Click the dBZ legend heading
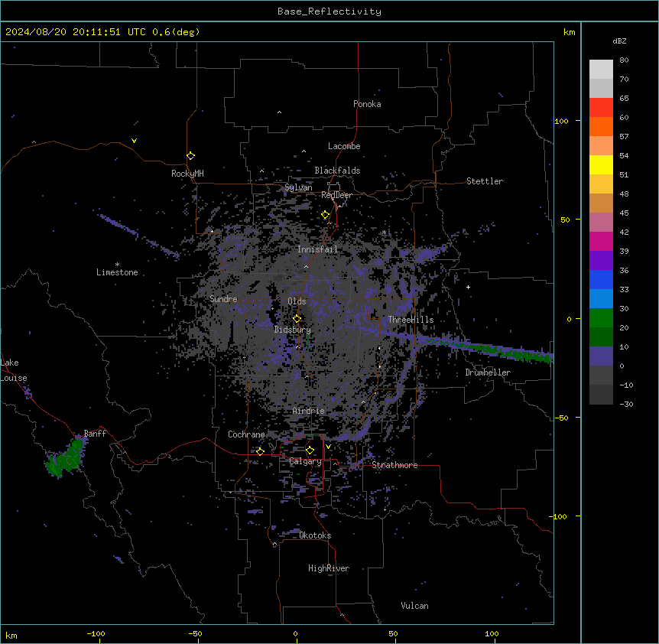Image resolution: width=659 pixels, height=644 pixels. [619, 41]
